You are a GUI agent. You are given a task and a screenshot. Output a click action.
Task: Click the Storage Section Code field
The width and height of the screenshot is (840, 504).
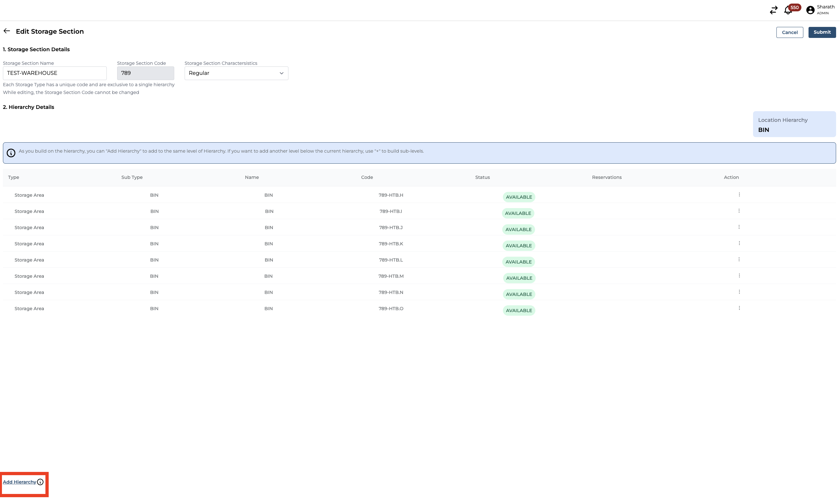point(145,73)
